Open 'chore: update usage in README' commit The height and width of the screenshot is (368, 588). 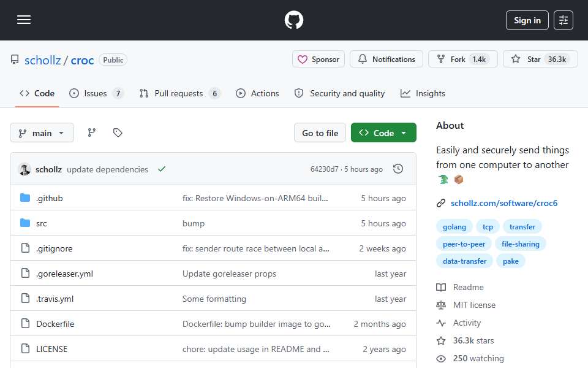point(256,349)
